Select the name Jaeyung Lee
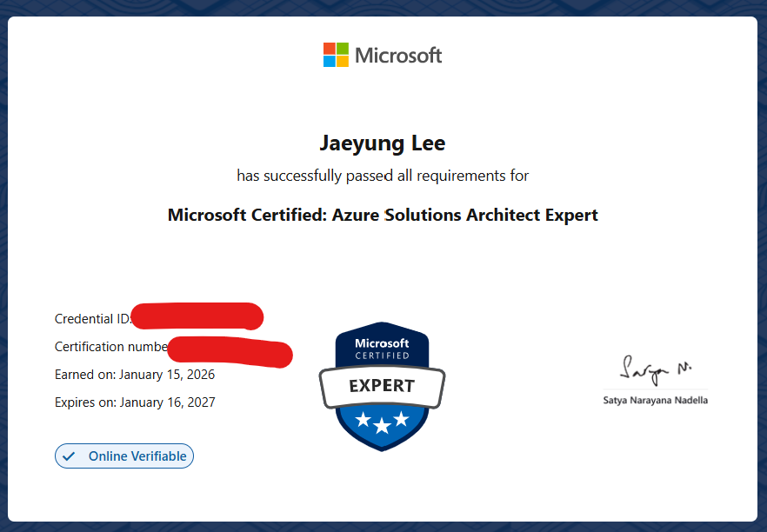 383,143
